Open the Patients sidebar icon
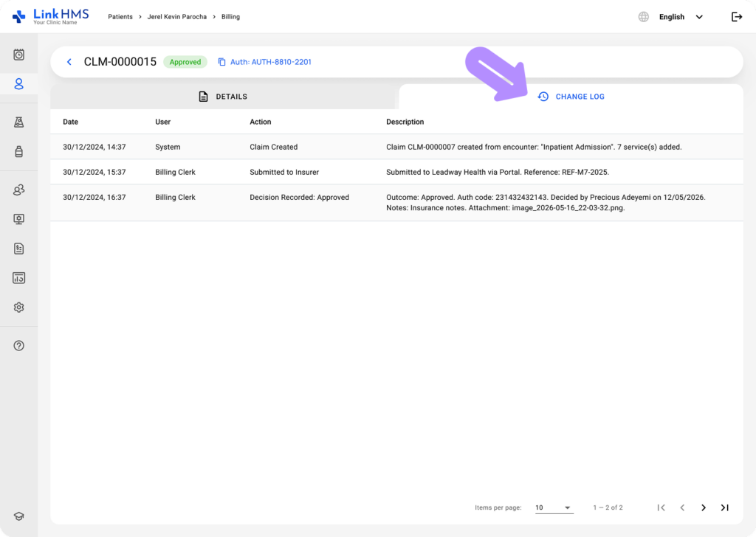This screenshot has height=537, width=756. click(x=18, y=84)
